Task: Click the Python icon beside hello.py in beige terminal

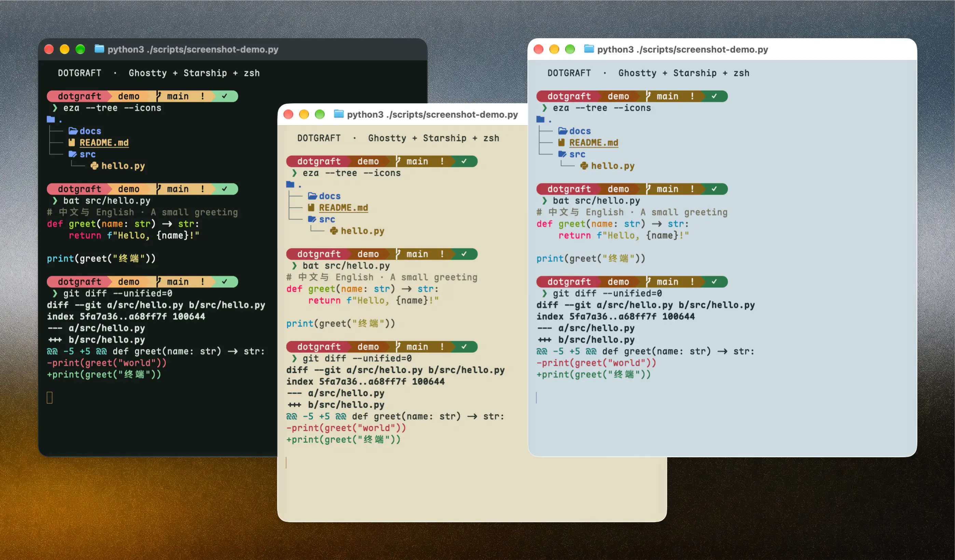Action: 334,231
